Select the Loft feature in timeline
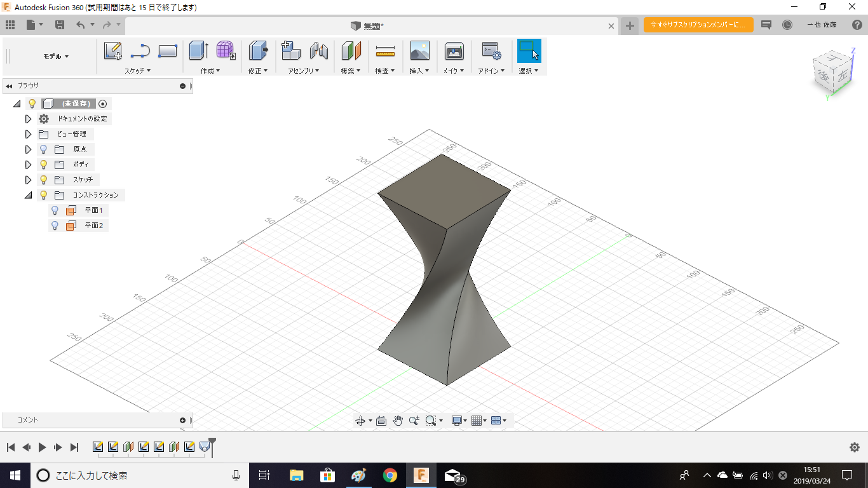 point(204,447)
